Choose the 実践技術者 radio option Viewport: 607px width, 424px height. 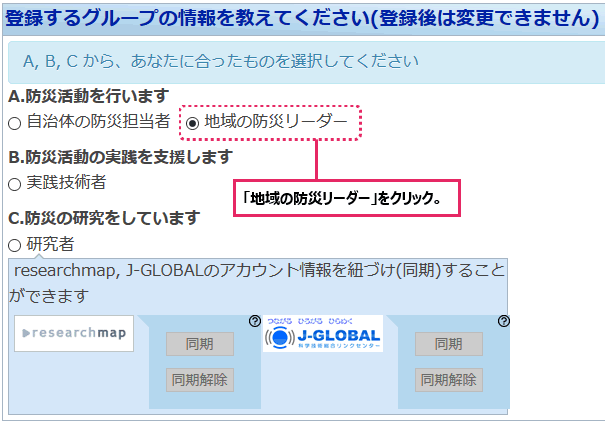(x=14, y=184)
